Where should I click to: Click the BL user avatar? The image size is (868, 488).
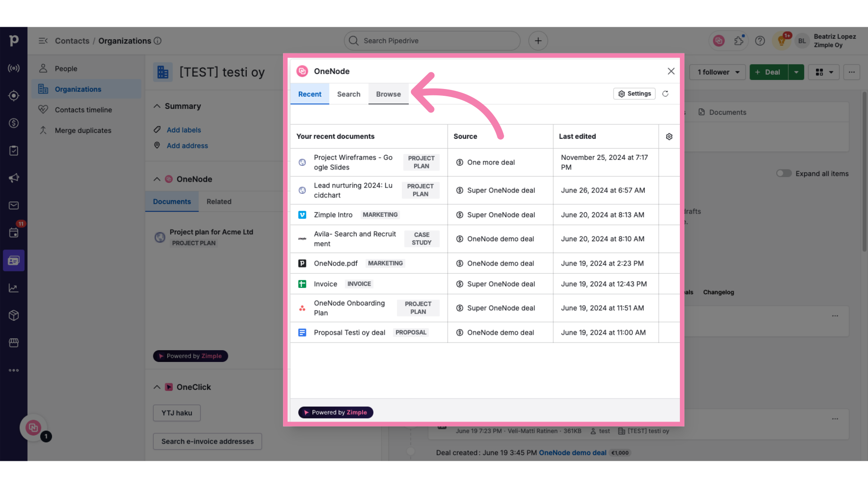[x=802, y=41]
